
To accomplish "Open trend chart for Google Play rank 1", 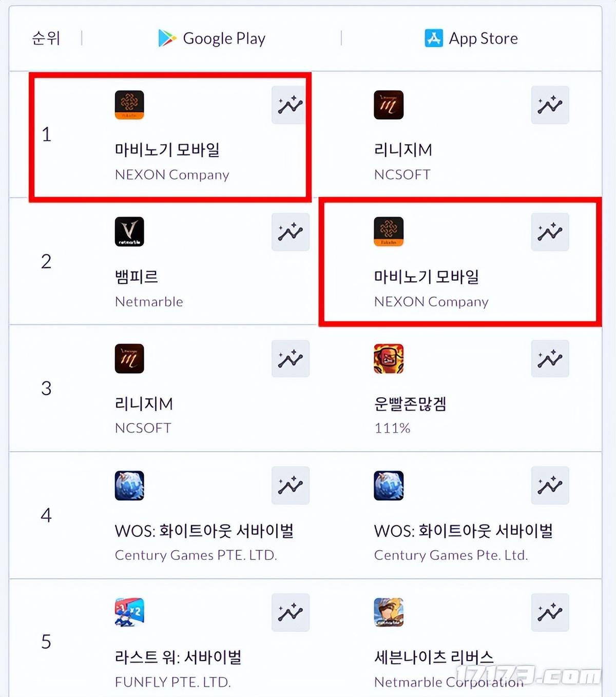I will coord(290,105).
